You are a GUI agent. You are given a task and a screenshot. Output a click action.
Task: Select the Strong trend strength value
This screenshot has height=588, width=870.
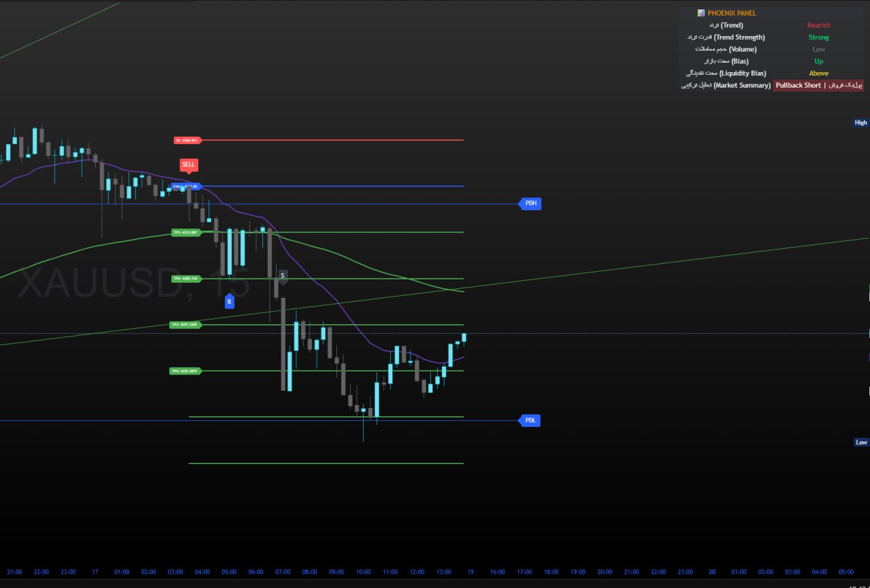(818, 37)
